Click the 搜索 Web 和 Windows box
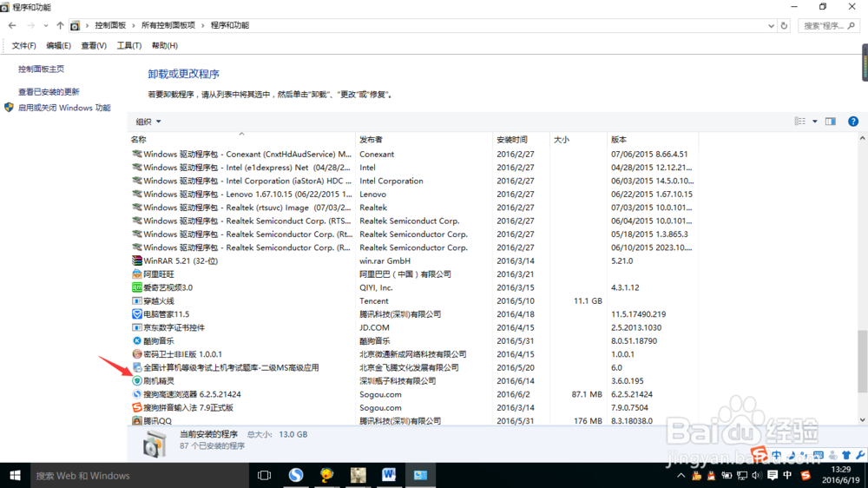The image size is (868, 488). [140, 475]
